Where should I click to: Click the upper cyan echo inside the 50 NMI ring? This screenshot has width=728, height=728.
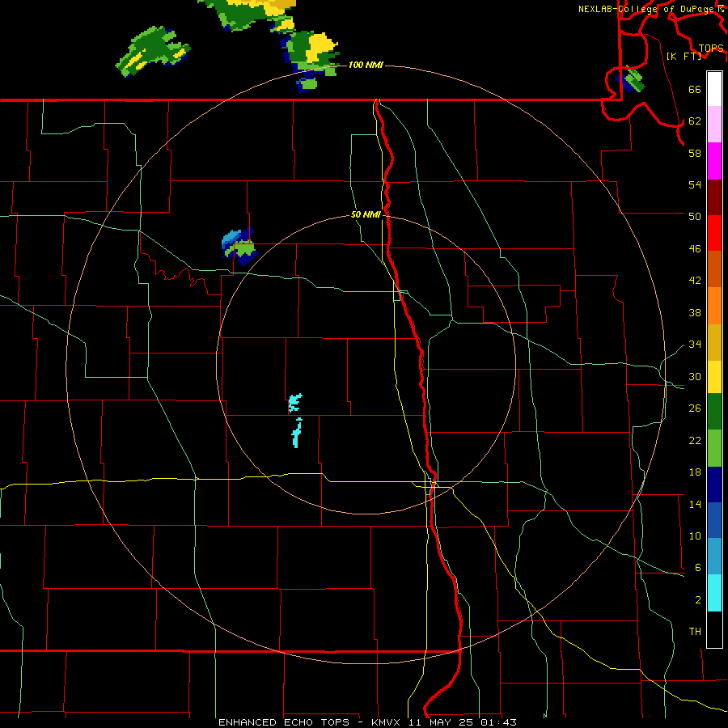(294, 403)
